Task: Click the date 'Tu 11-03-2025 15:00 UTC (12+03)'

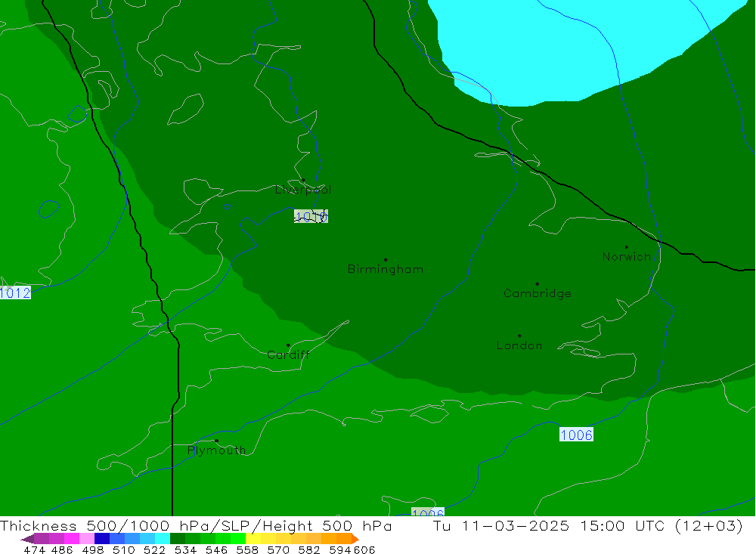Action: point(587,525)
